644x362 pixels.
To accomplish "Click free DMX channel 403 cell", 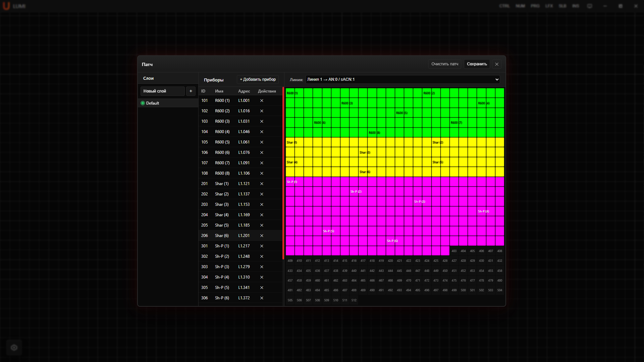I will pos(454,251).
